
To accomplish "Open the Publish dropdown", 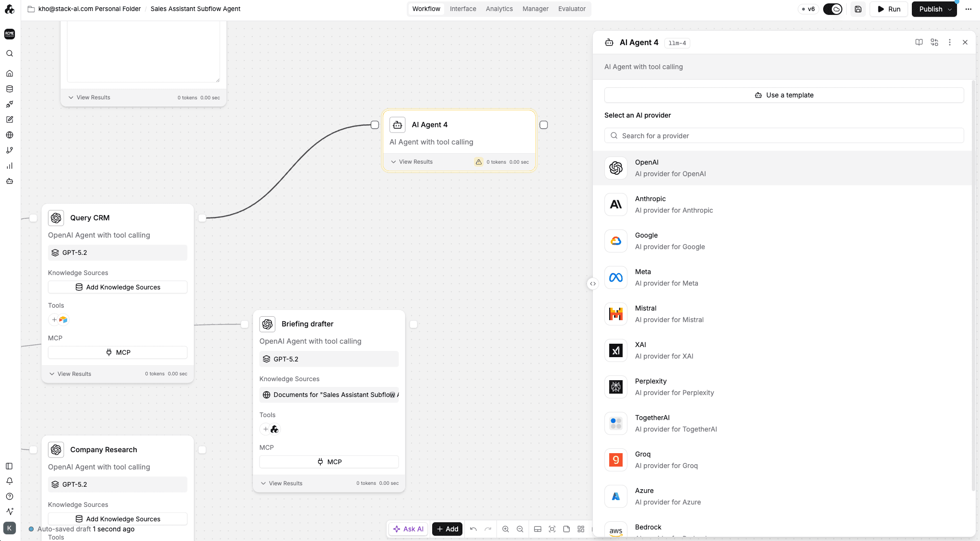I will 950,9.
